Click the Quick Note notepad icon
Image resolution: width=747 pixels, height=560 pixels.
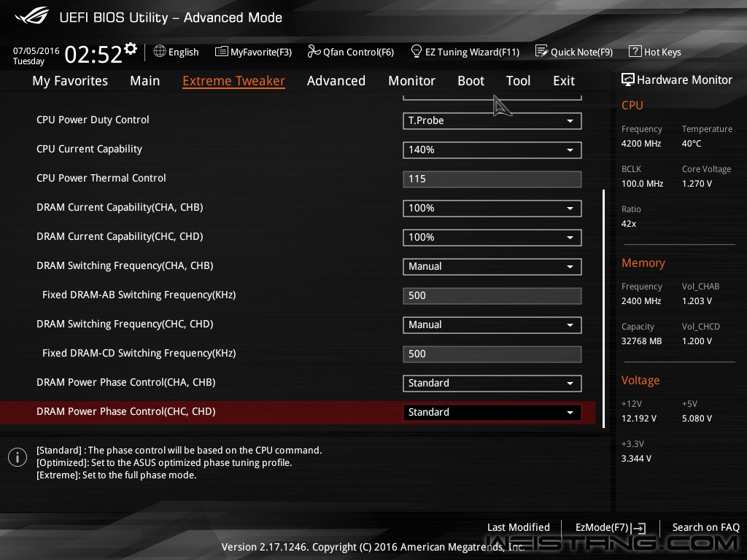(x=542, y=51)
